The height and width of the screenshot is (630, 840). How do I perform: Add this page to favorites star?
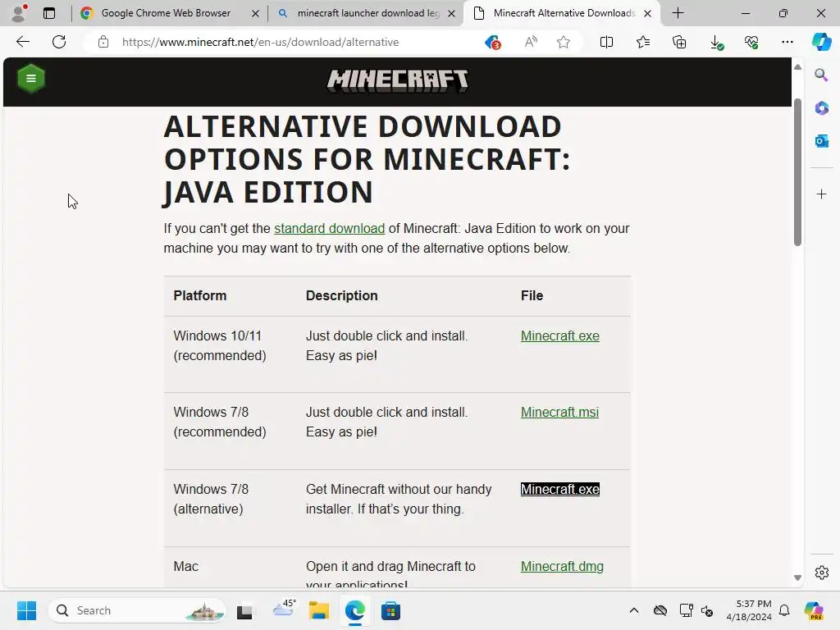[563, 42]
